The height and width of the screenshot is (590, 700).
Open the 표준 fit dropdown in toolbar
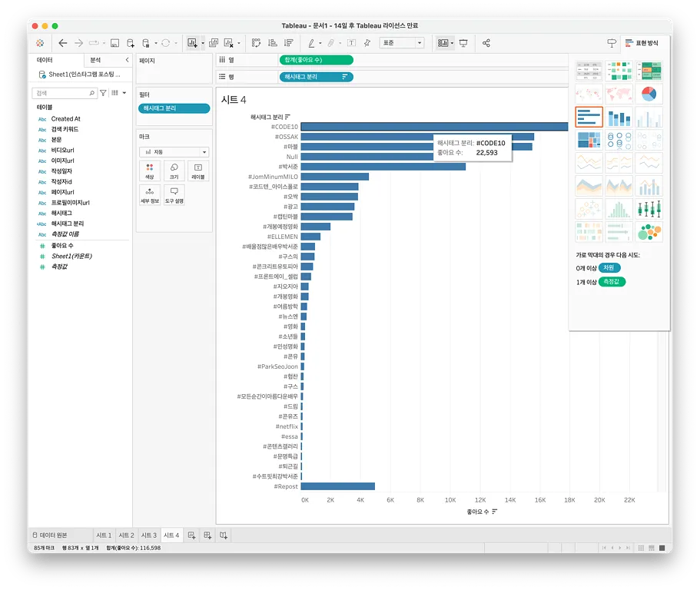coord(402,43)
